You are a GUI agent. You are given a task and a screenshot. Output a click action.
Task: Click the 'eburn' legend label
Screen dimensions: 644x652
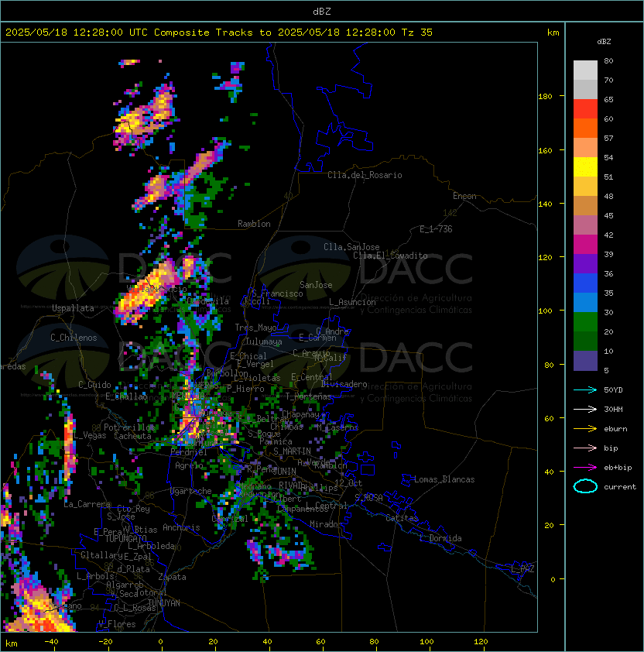click(615, 429)
